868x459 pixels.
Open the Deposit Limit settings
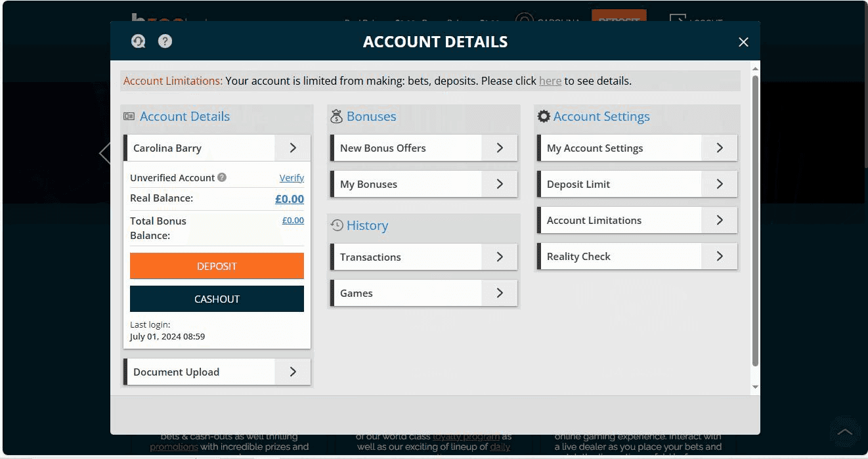637,184
